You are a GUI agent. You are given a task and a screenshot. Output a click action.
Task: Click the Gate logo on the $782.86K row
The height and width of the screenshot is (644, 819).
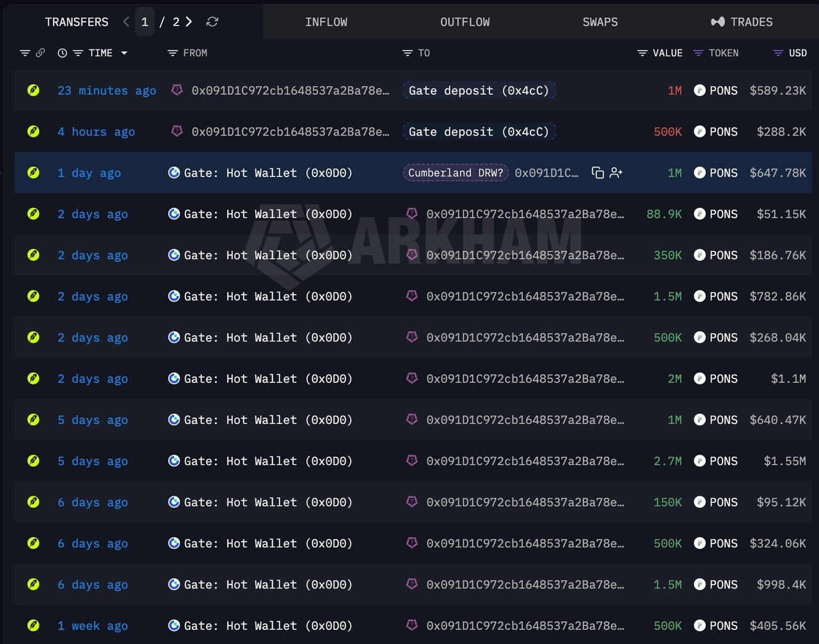pos(173,296)
